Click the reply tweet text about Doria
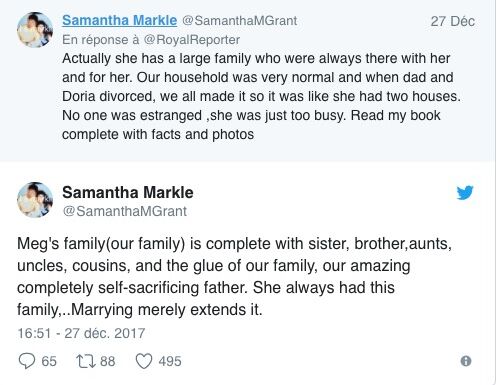Viewport: 497px width, 385px height. [261, 96]
